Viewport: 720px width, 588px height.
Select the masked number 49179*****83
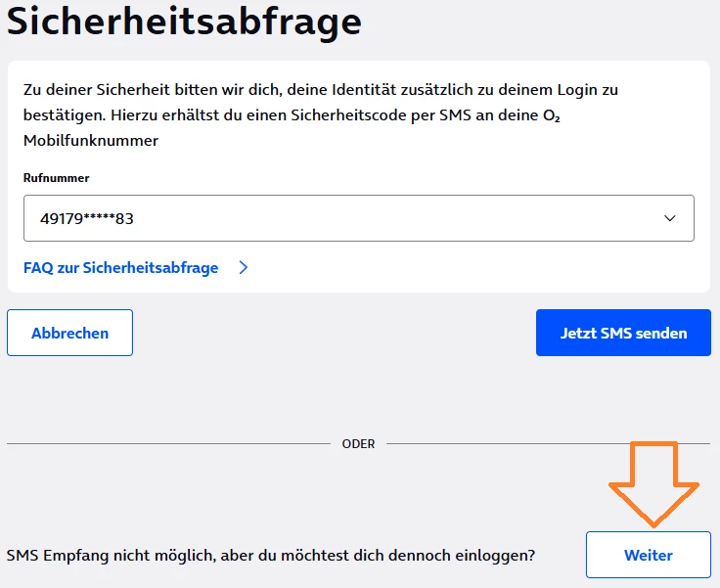pyautogui.click(x=87, y=219)
